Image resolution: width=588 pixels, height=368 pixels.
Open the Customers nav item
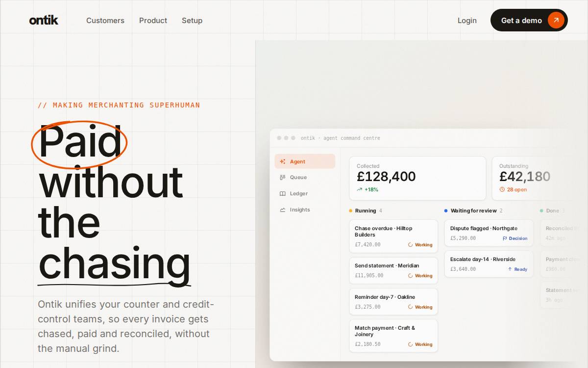tap(105, 21)
